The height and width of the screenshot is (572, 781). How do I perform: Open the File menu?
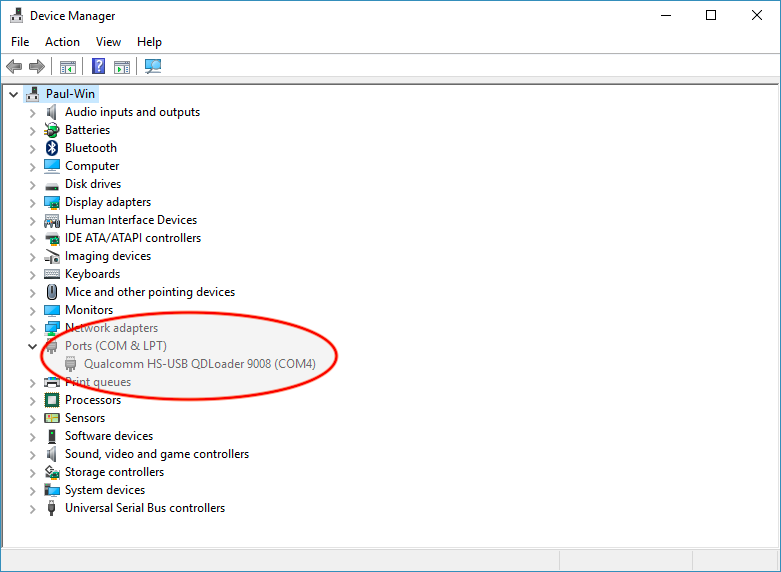pyautogui.click(x=20, y=42)
